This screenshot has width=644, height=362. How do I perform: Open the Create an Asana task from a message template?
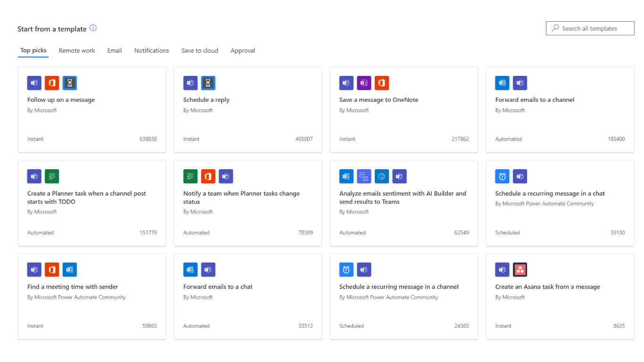(560, 296)
